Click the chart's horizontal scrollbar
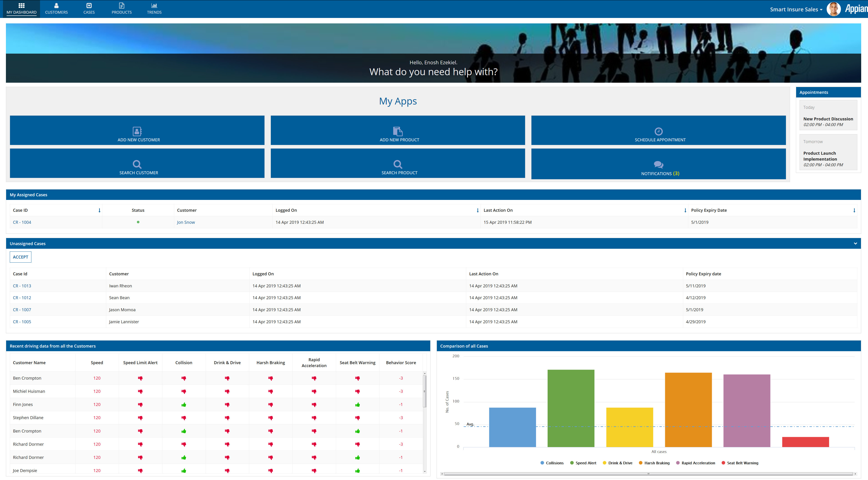This screenshot has width=868, height=480. point(648,474)
